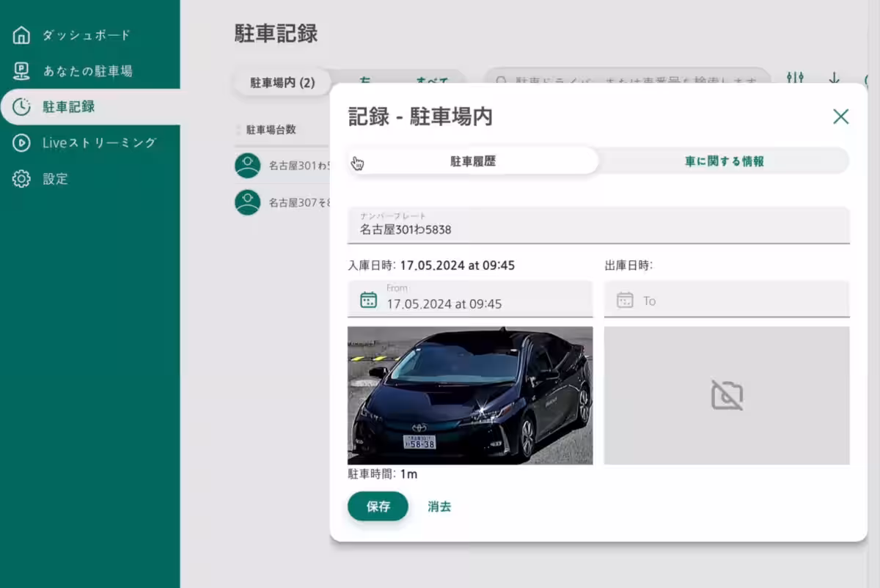The height and width of the screenshot is (588, 880).
Task: Click the To field calendar icon
Action: 624,299
